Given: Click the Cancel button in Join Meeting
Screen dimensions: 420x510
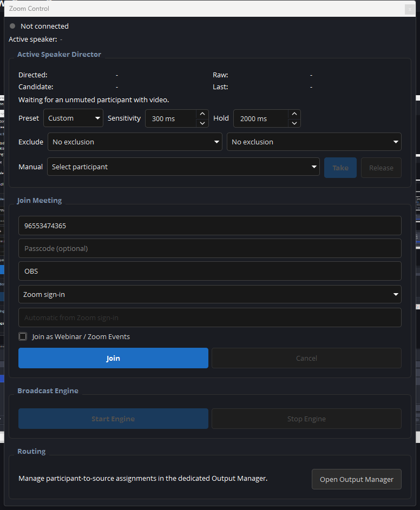Looking at the screenshot, I should click(x=306, y=358).
